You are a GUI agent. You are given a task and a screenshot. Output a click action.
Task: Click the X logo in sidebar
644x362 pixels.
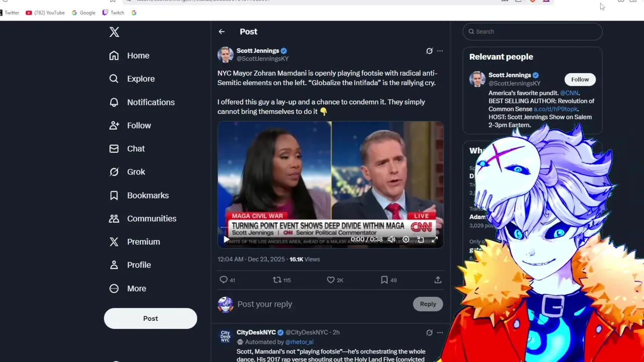pyautogui.click(x=114, y=32)
